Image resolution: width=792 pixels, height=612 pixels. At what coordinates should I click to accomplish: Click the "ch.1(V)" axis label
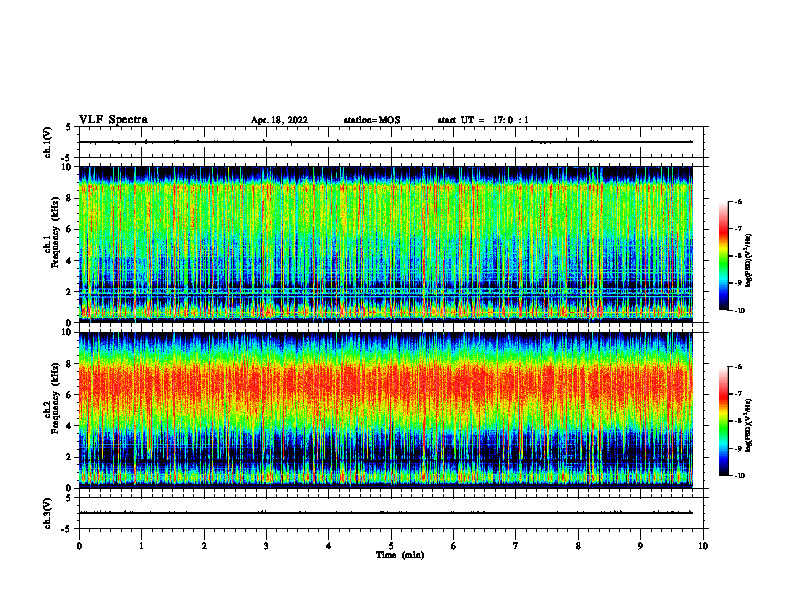pos(48,142)
